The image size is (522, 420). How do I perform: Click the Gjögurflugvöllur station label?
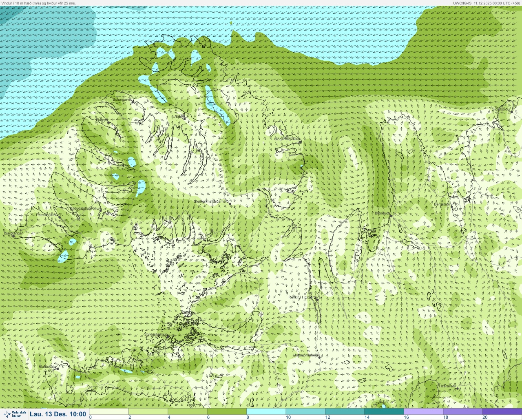[287, 139]
